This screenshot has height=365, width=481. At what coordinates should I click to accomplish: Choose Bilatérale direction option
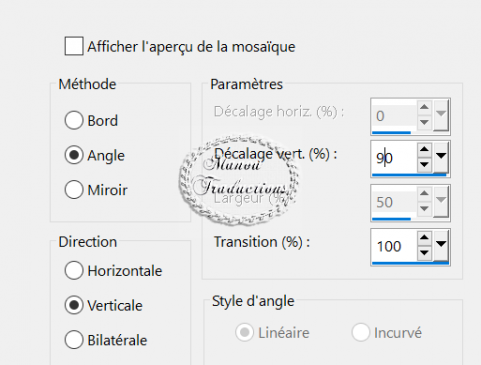[x=74, y=340]
